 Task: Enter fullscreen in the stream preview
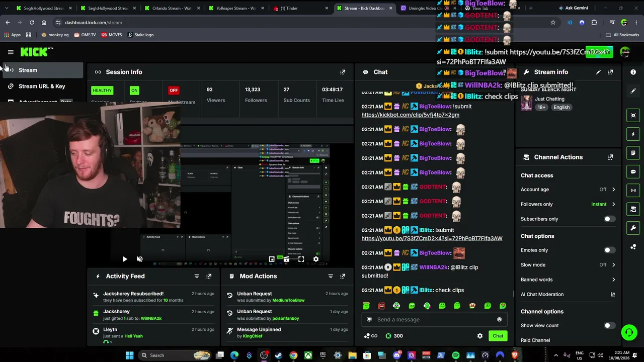(301, 259)
